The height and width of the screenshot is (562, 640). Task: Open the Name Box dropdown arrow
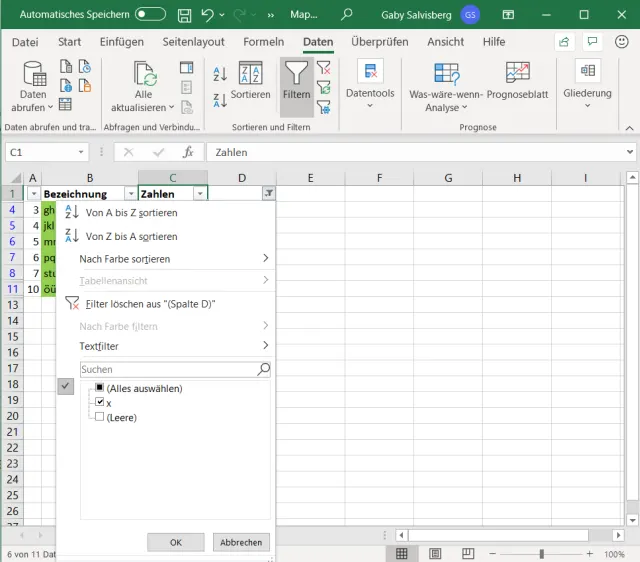[x=82, y=152]
